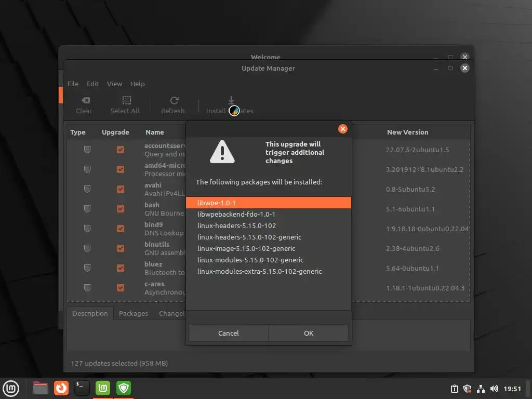
Task: Sort the list by Upgrade column header
Action: tap(115, 132)
